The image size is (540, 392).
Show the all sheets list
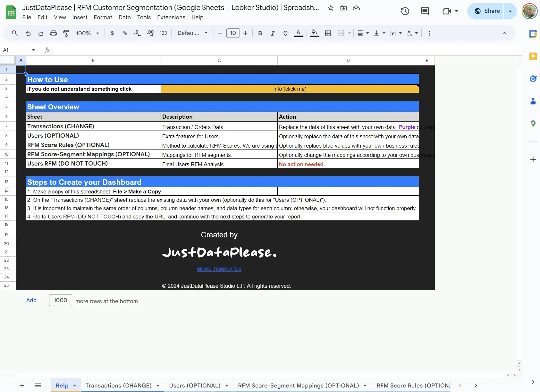pyautogui.click(x=38, y=385)
